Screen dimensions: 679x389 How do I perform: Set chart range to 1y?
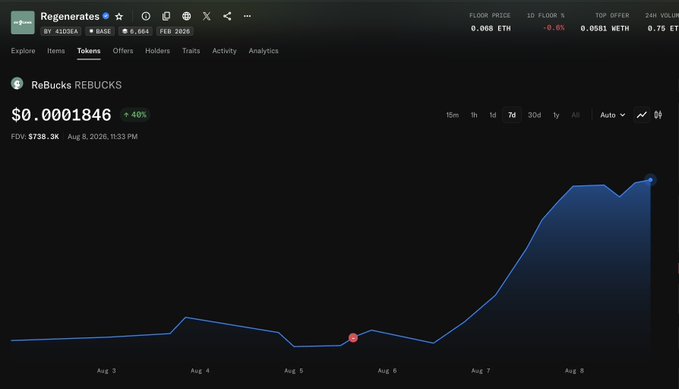[556, 115]
